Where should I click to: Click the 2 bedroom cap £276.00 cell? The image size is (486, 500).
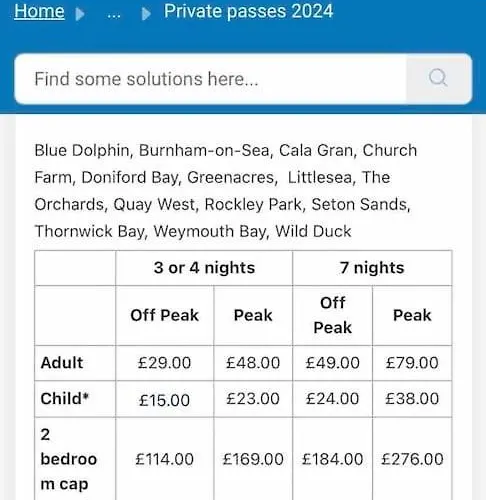coord(412,459)
